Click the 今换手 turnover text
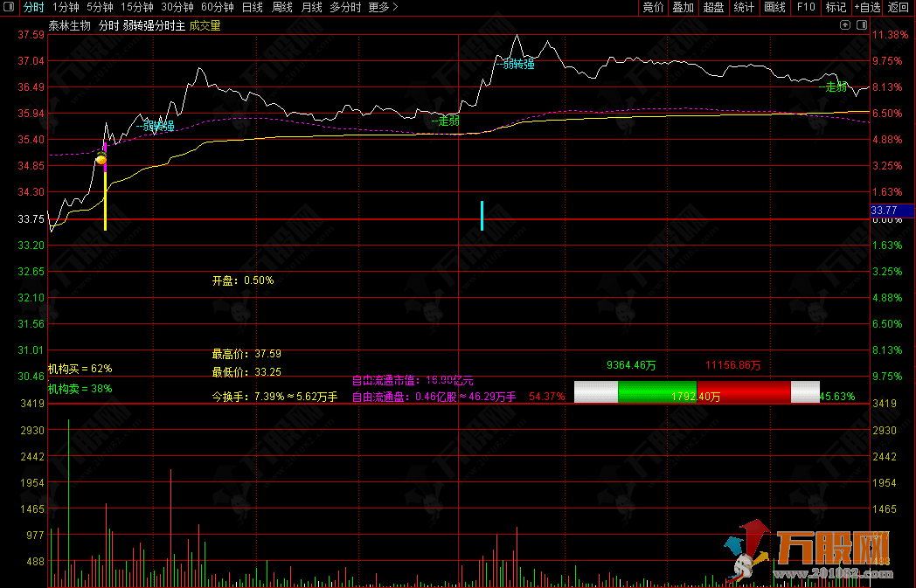The image size is (916, 588). coord(274,397)
